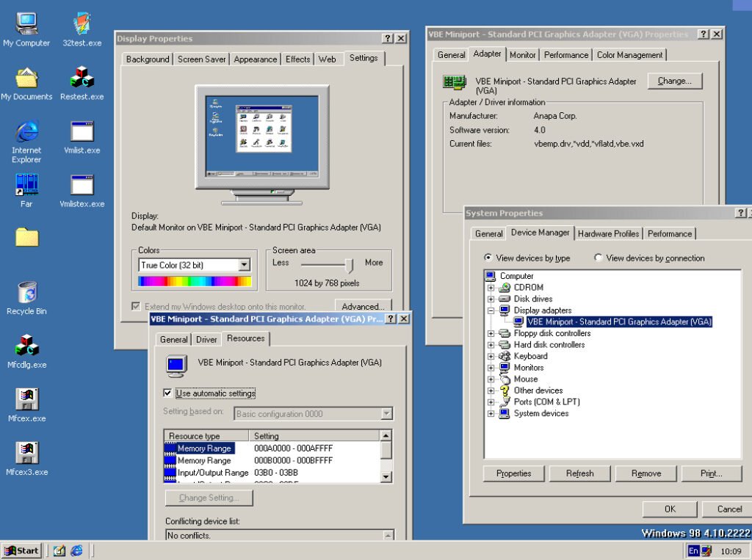Open the Recycle Bin
This screenshot has height=560, width=752.
26,291
